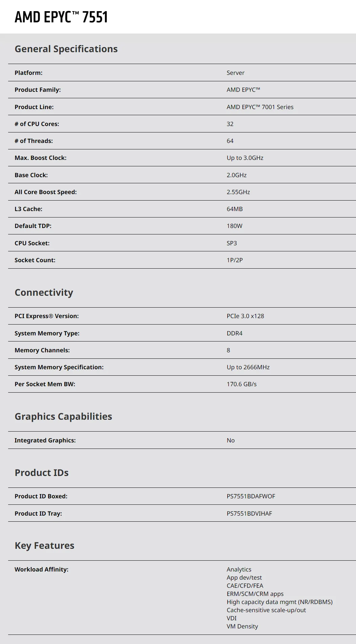Click the Connectivity section heading
The width and height of the screenshot is (356, 644).
(44, 293)
